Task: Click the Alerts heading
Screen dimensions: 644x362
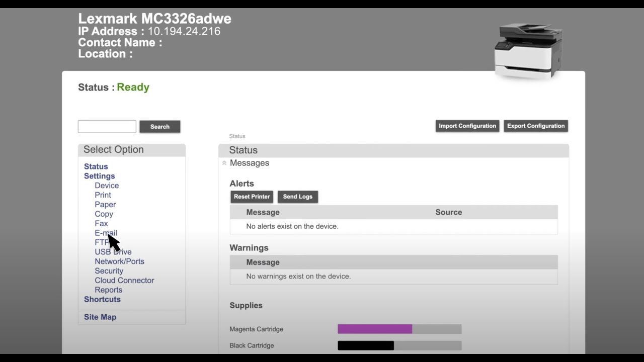Action: click(x=242, y=184)
